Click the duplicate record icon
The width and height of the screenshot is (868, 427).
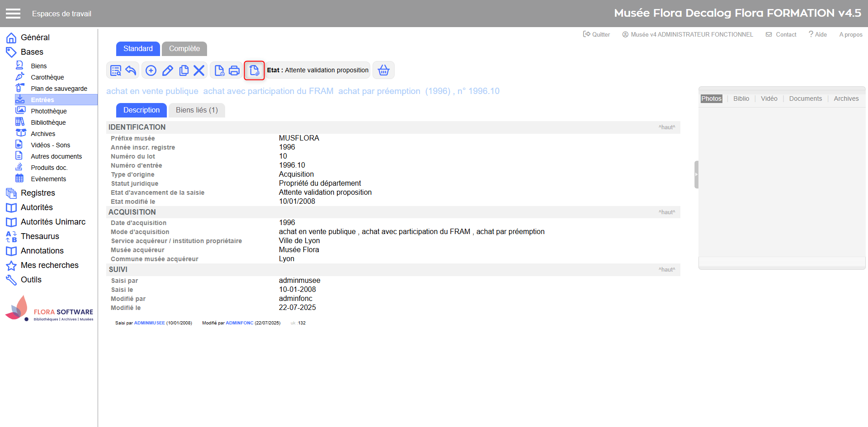coord(184,70)
